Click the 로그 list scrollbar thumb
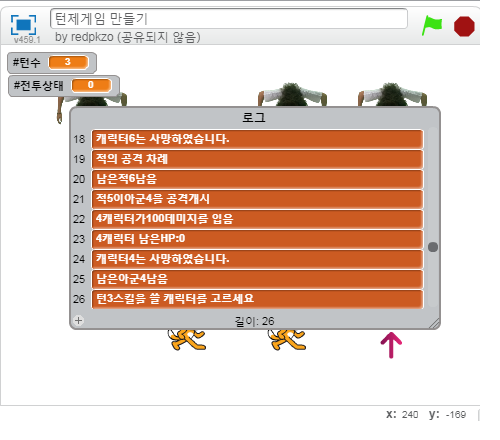This screenshot has width=500, height=440. pyautogui.click(x=433, y=247)
